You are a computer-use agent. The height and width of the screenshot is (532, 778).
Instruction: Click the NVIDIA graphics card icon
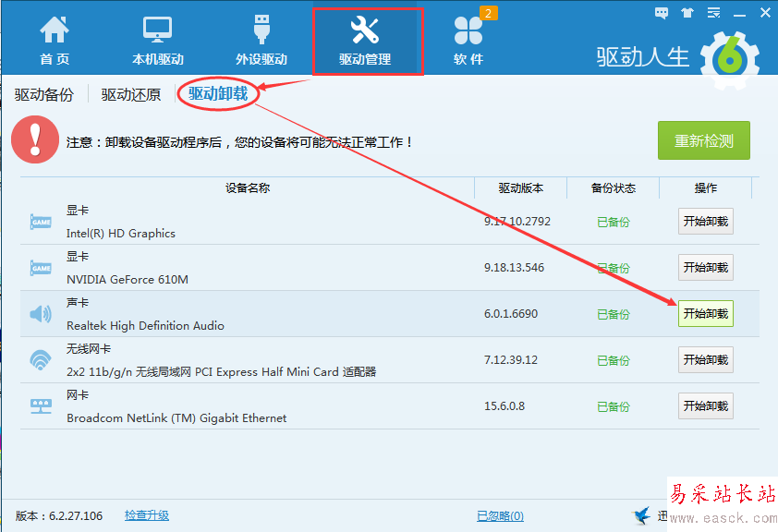click(x=41, y=268)
